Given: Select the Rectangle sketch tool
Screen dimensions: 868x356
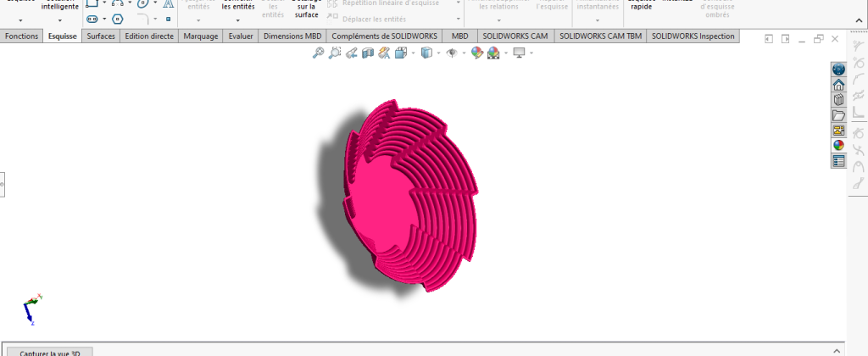Looking at the screenshot, I should (92, 3).
